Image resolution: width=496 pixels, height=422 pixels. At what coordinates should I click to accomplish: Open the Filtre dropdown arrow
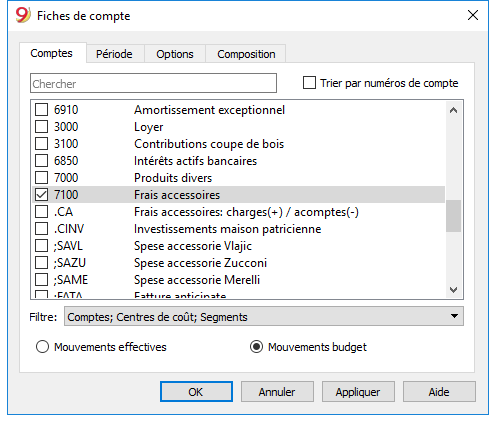[454, 316]
